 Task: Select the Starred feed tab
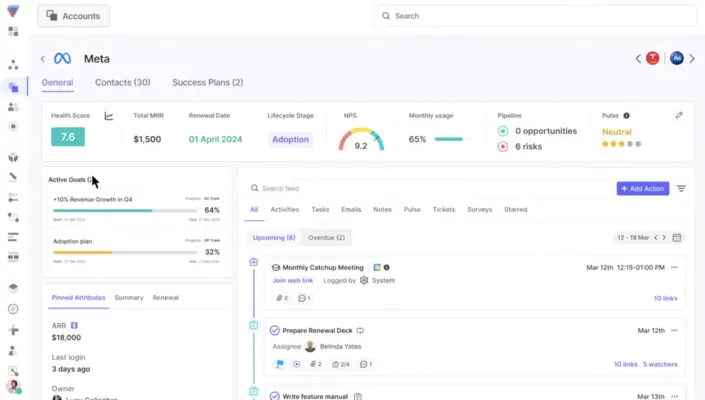tap(516, 209)
